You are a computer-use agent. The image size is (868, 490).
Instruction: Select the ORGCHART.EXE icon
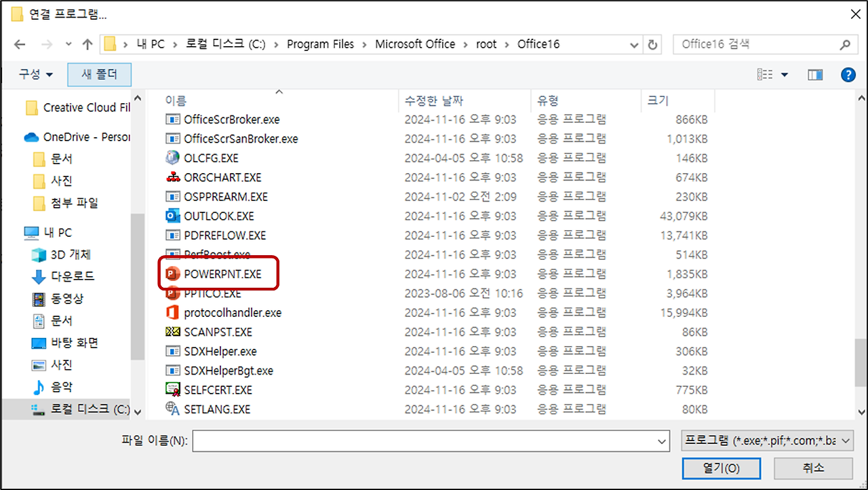[172, 177]
